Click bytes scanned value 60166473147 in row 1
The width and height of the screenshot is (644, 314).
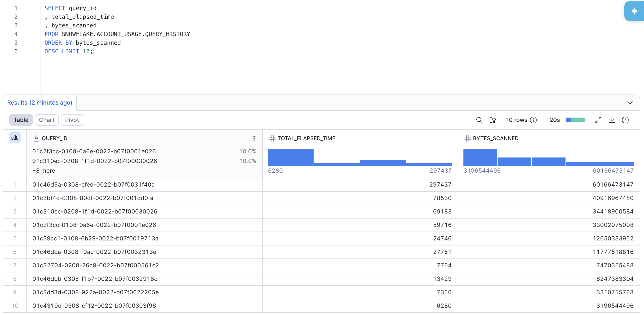click(613, 185)
